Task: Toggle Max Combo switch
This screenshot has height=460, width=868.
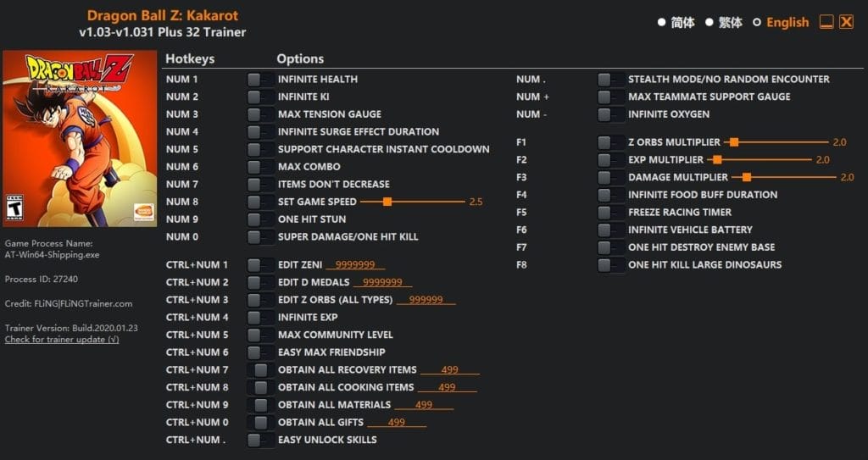Action: 260,167
